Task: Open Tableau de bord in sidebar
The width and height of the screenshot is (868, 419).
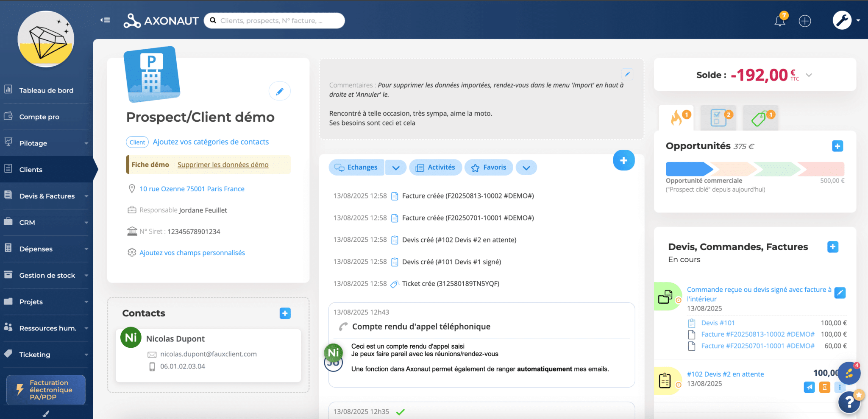Action: click(x=46, y=90)
